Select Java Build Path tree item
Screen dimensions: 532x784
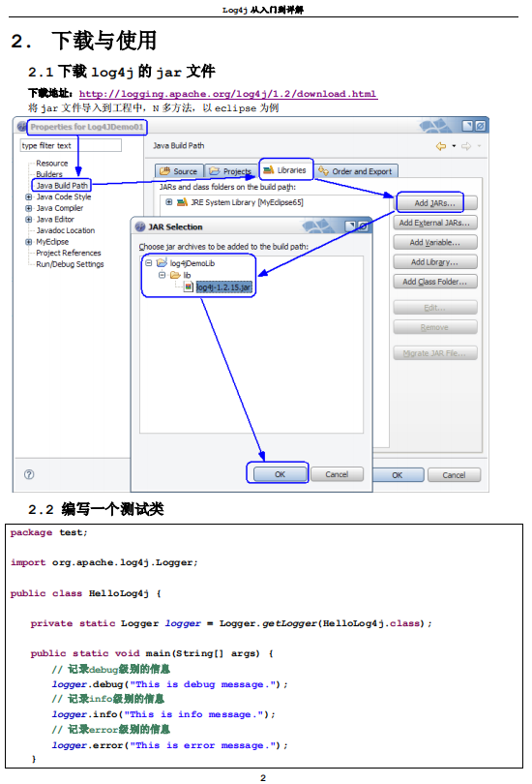62,186
